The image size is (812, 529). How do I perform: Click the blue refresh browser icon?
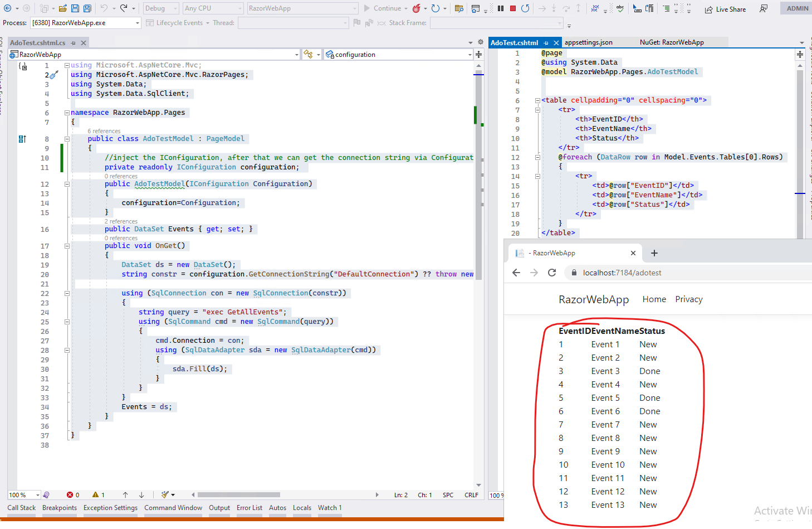pyautogui.click(x=436, y=8)
